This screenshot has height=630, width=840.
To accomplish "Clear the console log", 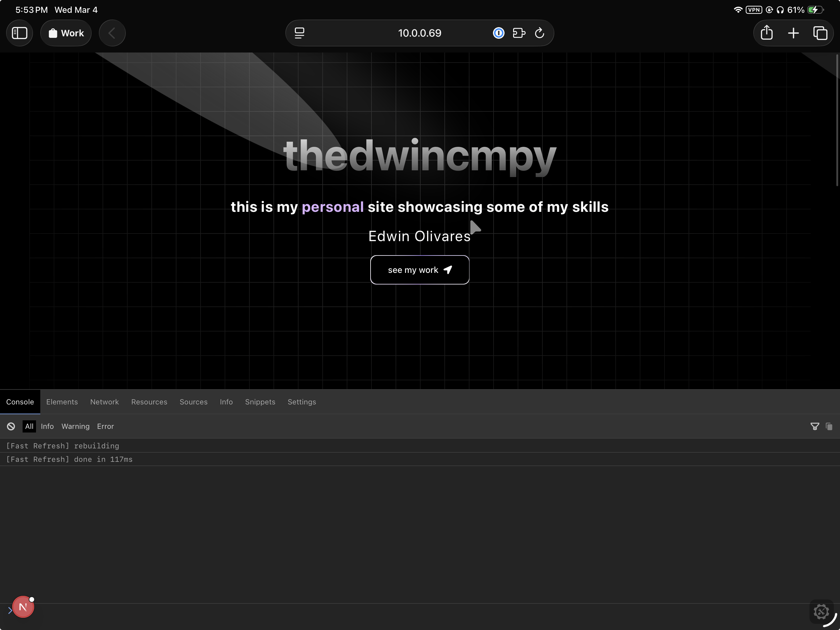I will click(11, 426).
